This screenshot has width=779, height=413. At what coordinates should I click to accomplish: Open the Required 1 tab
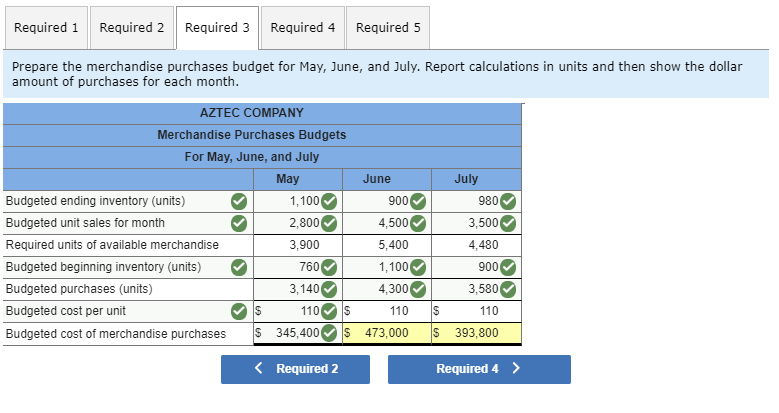46,28
